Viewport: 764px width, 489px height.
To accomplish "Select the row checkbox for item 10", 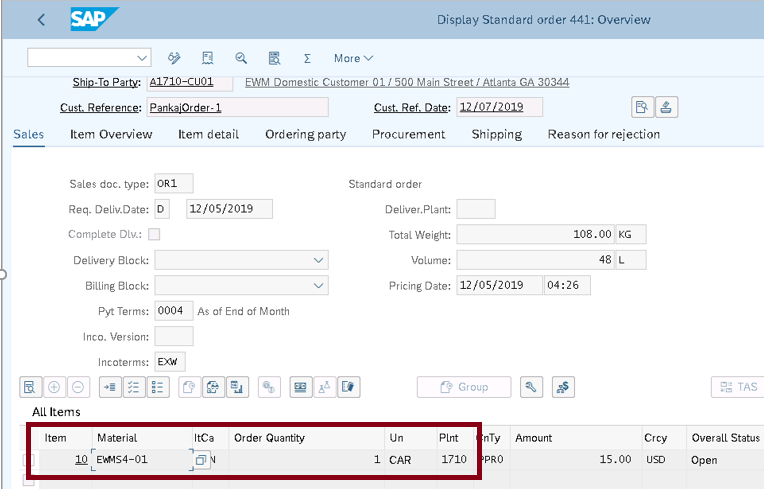I will (30, 461).
